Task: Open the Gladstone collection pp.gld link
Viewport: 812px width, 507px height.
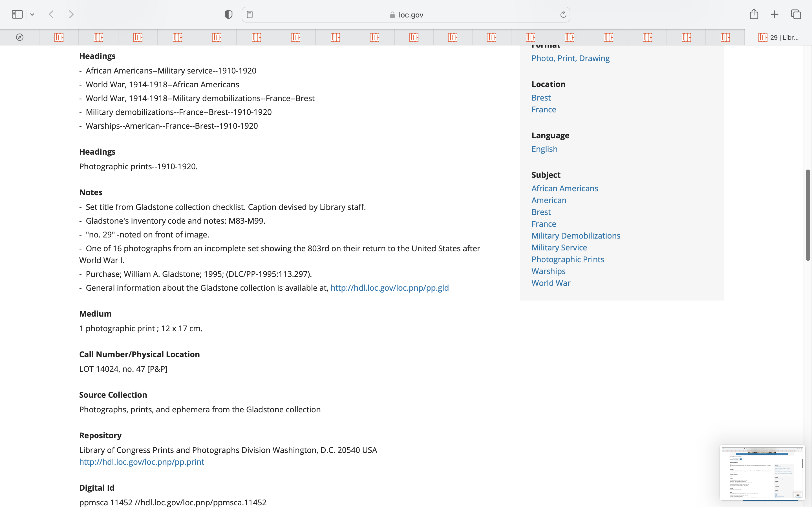Action: 389,288
